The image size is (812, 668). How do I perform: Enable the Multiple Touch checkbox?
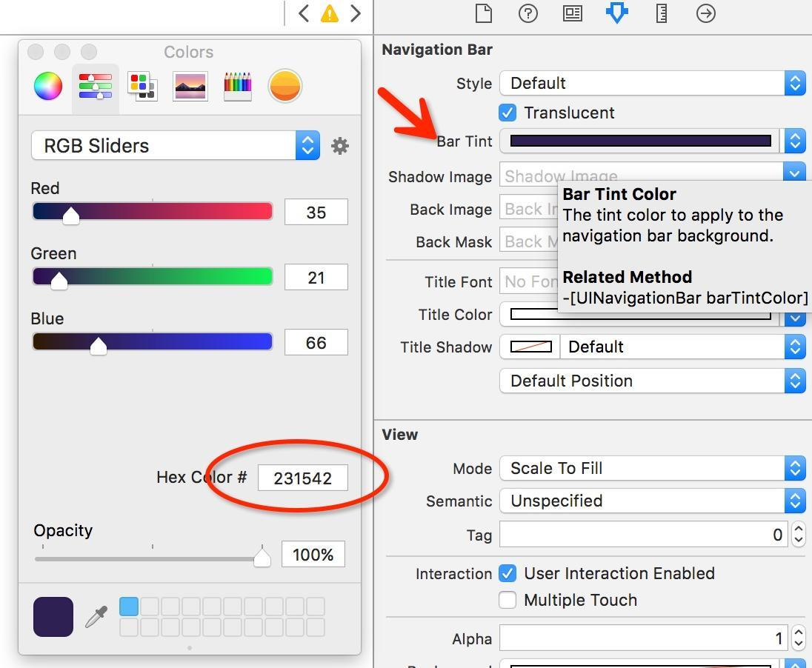(x=507, y=600)
